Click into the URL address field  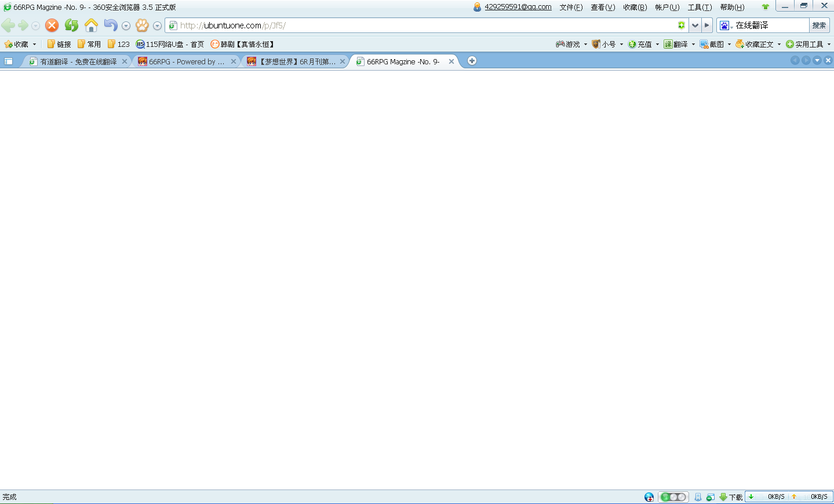[x=426, y=25]
